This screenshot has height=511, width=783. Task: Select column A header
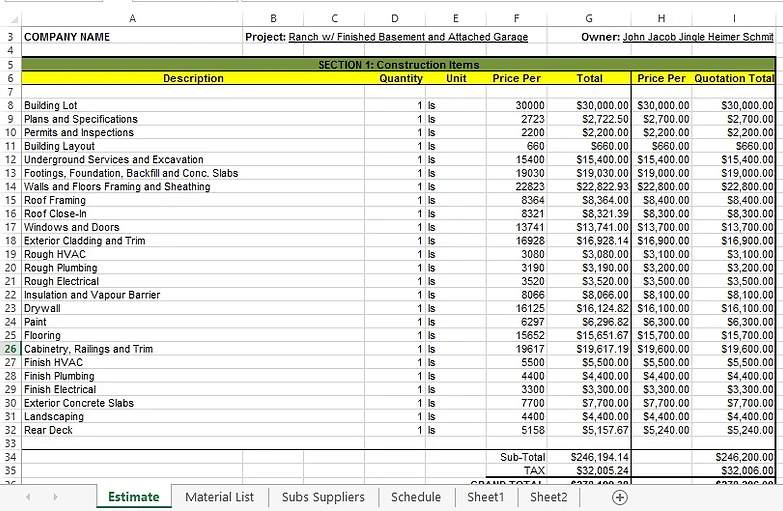pyautogui.click(x=132, y=18)
